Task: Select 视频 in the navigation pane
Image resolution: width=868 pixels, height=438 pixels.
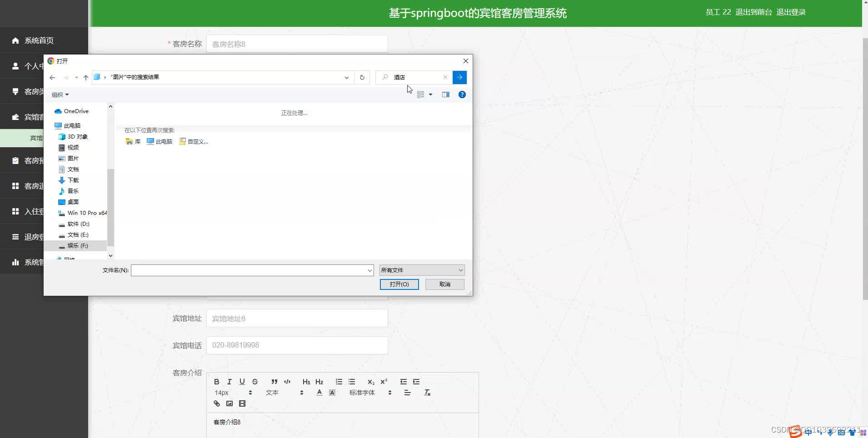Action: pyautogui.click(x=69, y=147)
